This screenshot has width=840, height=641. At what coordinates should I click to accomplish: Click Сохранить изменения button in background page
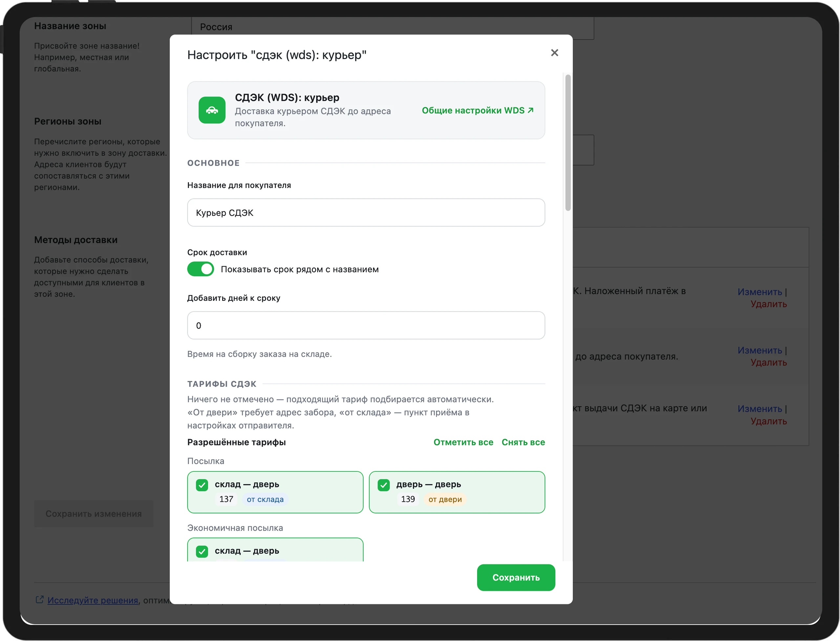pyautogui.click(x=94, y=514)
